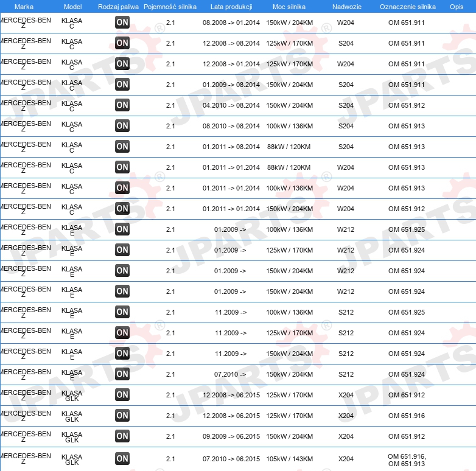Click ON fuel icon in 04.2010 -> 08.2014 row
The image size is (476, 471).
(122, 105)
